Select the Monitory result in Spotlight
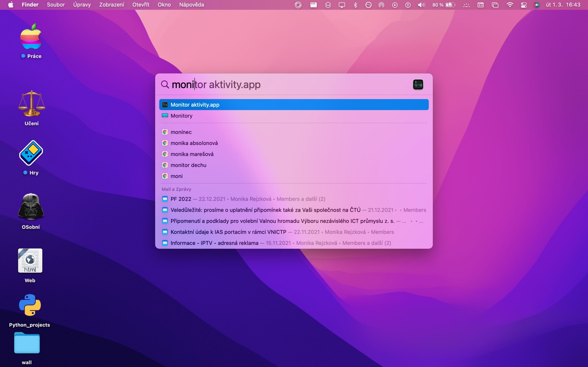The width and height of the screenshot is (588, 367). point(181,116)
